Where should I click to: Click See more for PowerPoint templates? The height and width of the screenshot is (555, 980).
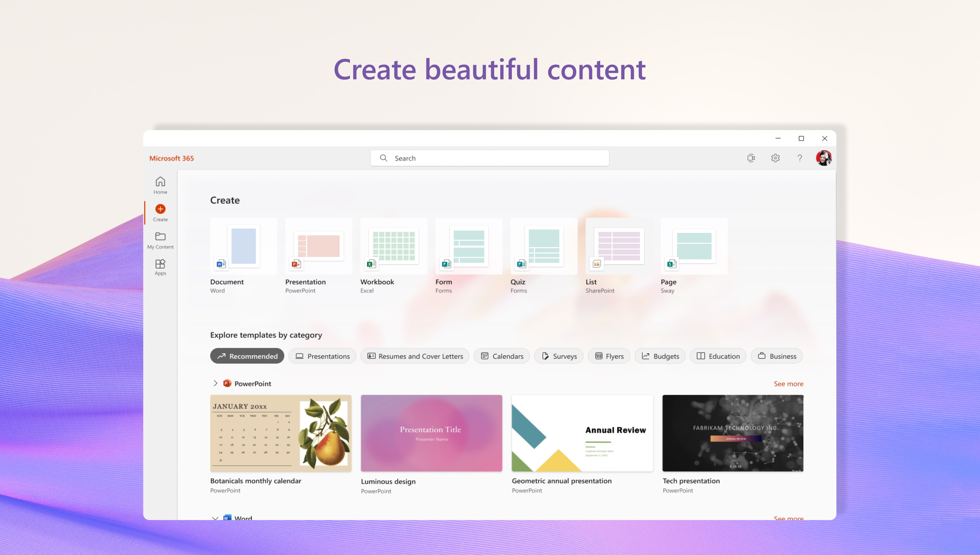[788, 384]
